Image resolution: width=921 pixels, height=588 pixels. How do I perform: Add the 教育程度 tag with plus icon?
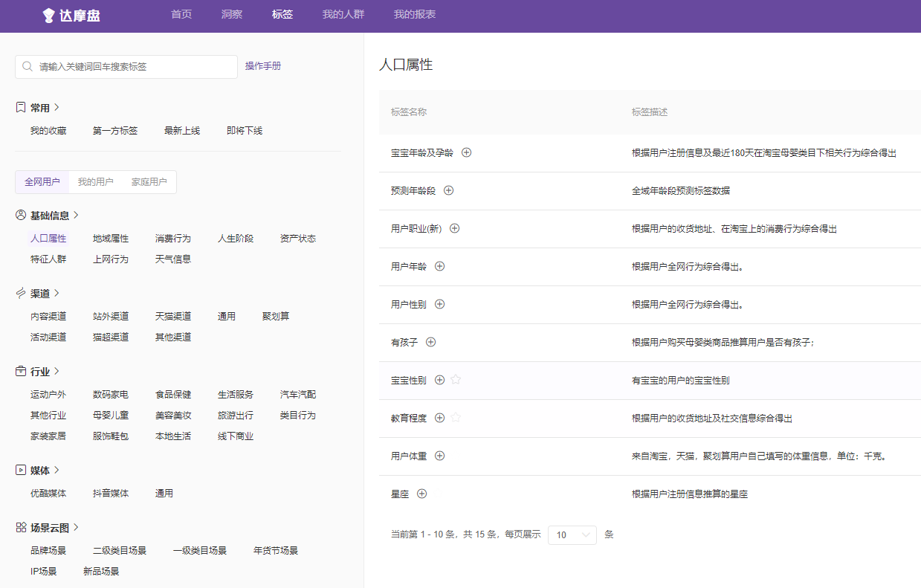[x=440, y=418]
